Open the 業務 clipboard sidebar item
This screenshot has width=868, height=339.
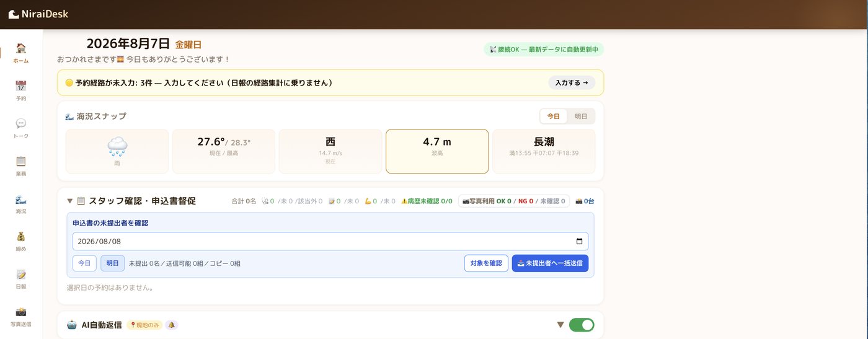coord(20,166)
